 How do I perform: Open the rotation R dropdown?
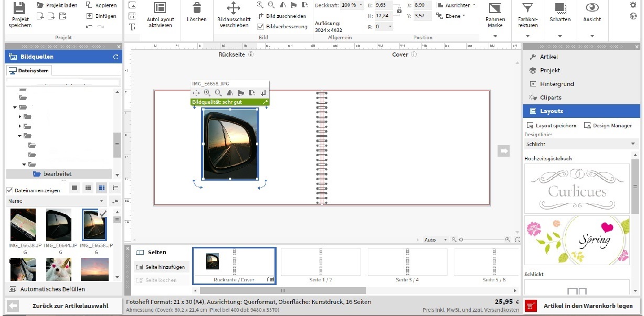click(x=383, y=26)
